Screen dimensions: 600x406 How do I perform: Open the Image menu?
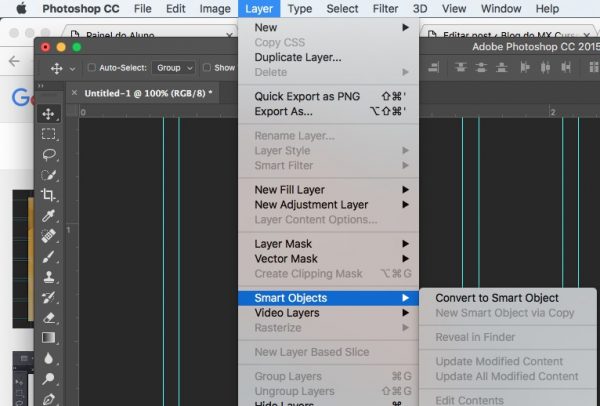coord(215,8)
